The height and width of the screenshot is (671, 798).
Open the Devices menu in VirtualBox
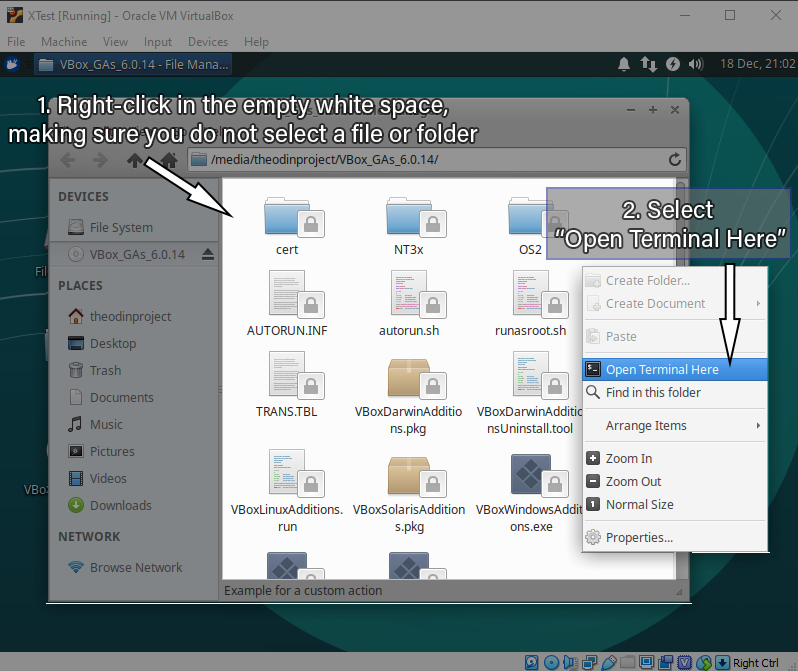[208, 42]
